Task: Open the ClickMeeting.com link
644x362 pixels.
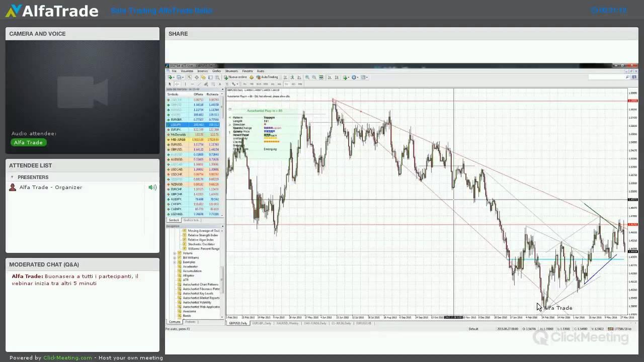Action: coord(67,358)
